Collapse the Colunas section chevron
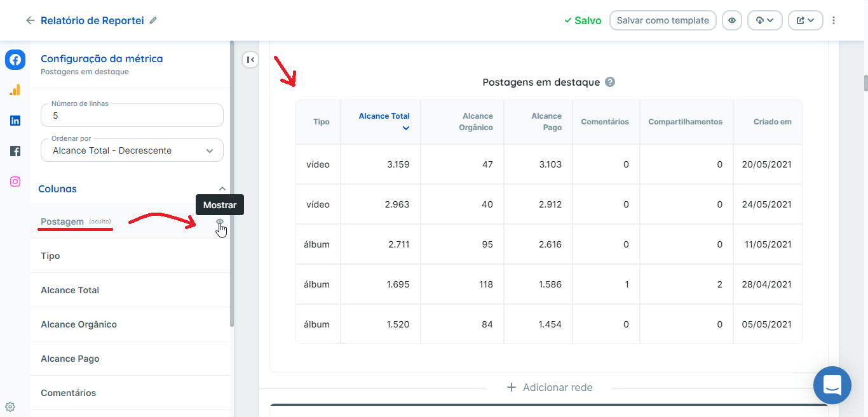Screen dimensions: 868x417 tap(222, 188)
